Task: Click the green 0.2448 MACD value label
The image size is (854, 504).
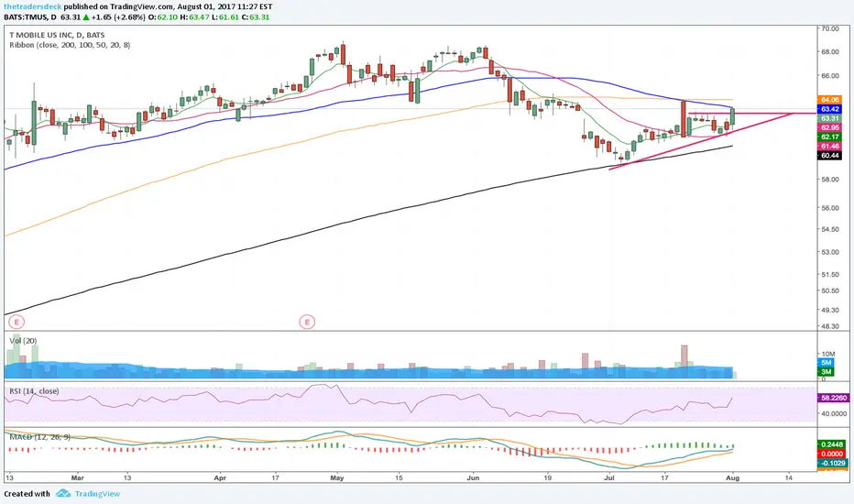Action: click(x=832, y=444)
